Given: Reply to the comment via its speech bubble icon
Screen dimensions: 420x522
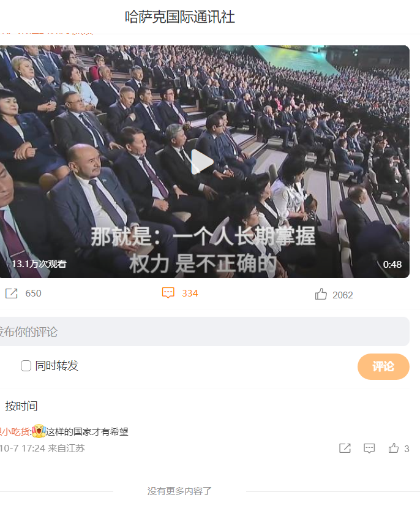Looking at the screenshot, I should [x=369, y=448].
